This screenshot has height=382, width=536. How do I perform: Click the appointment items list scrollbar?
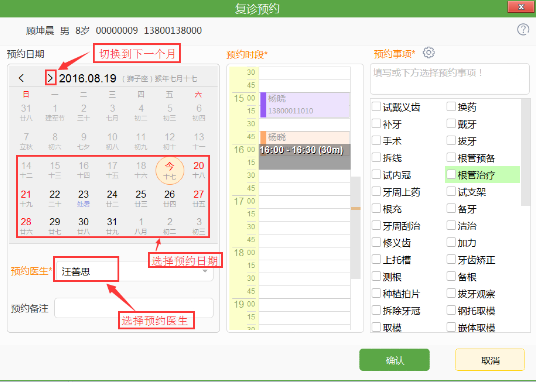pos(525,153)
